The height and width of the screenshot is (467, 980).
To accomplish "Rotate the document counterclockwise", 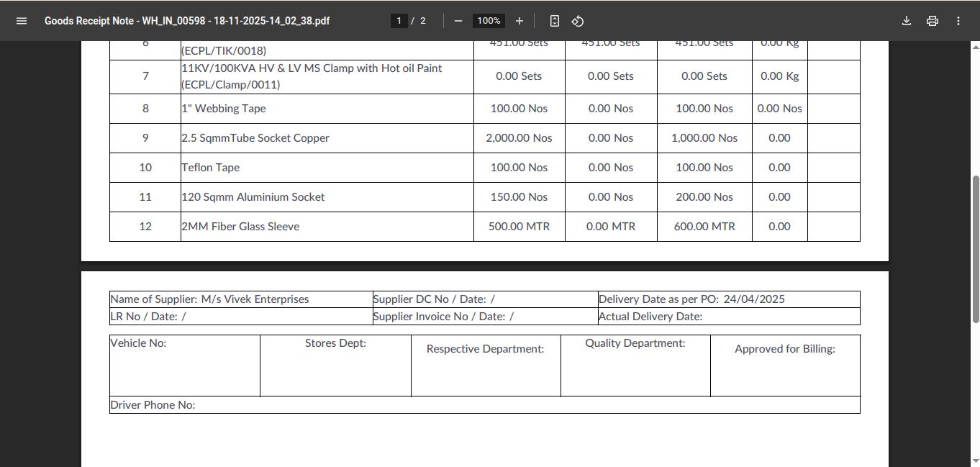I will [577, 21].
